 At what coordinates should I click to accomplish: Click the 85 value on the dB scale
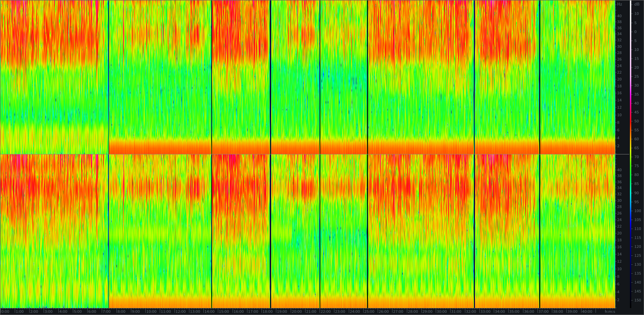636,184
